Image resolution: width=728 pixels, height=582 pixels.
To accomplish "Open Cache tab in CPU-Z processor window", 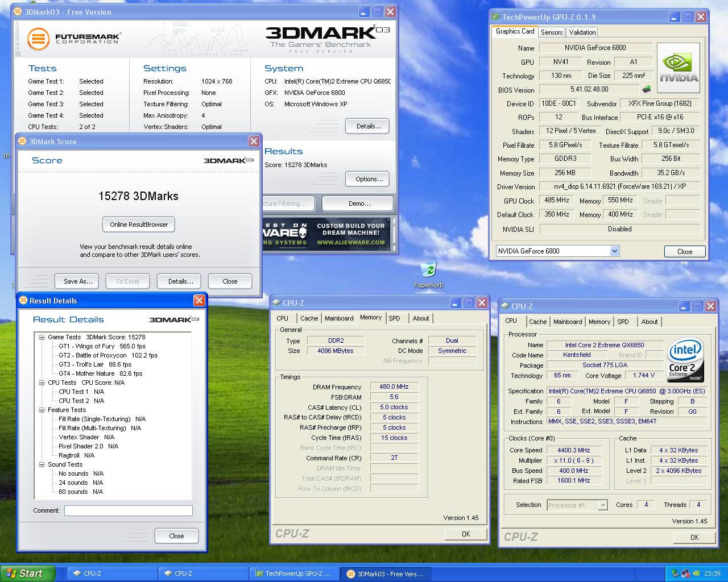I will [x=537, y=322].
